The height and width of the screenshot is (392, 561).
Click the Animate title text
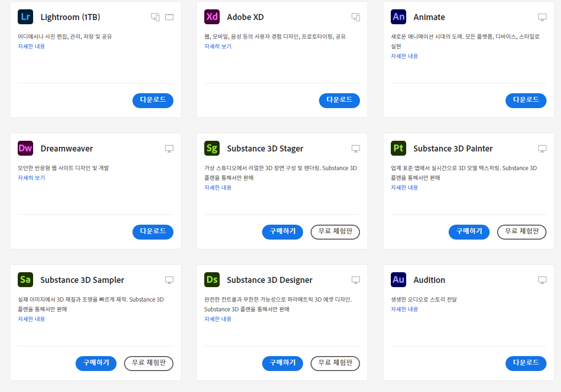click(x=429, y=17)
